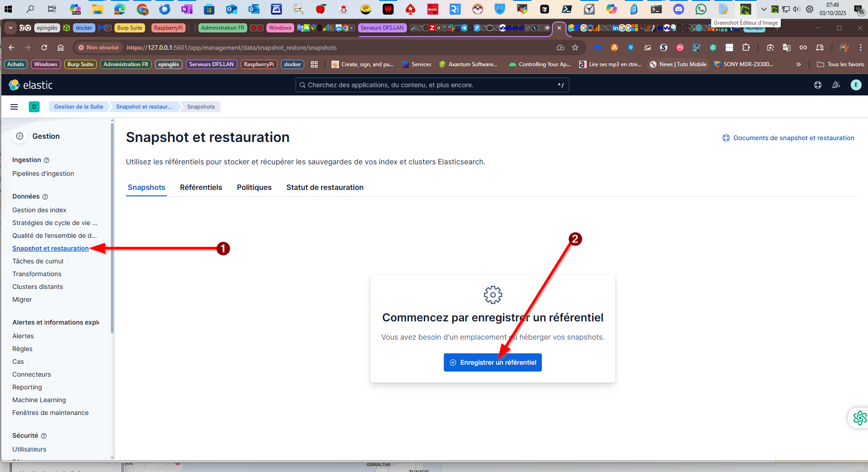Switch to the Politiques tab

(254, 187)
